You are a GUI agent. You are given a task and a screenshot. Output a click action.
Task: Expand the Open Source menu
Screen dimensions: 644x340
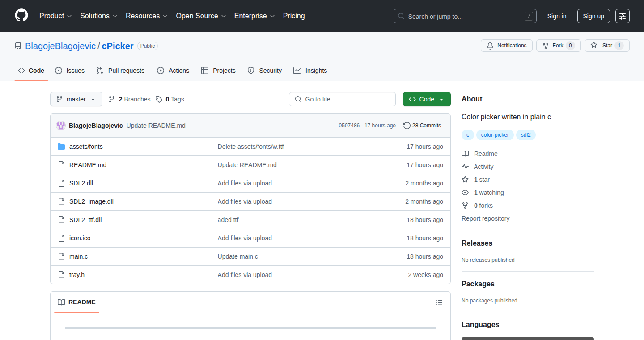pos(201,16)
